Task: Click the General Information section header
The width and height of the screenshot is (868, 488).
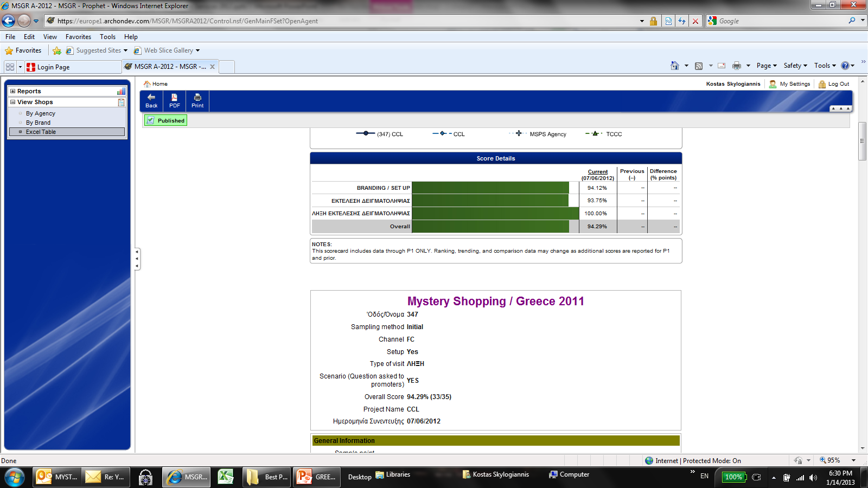Action: (x=495, y=440)
